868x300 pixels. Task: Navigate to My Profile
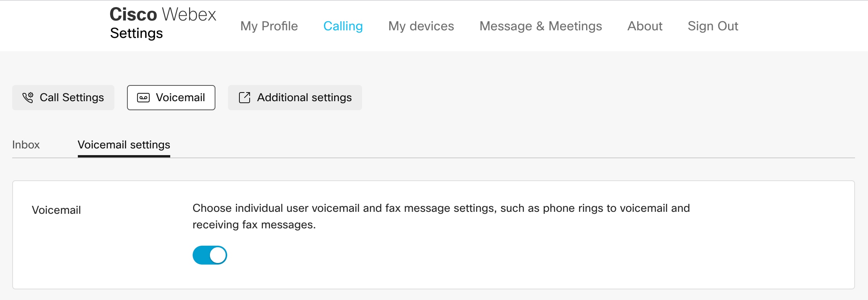tap(269, 26)
